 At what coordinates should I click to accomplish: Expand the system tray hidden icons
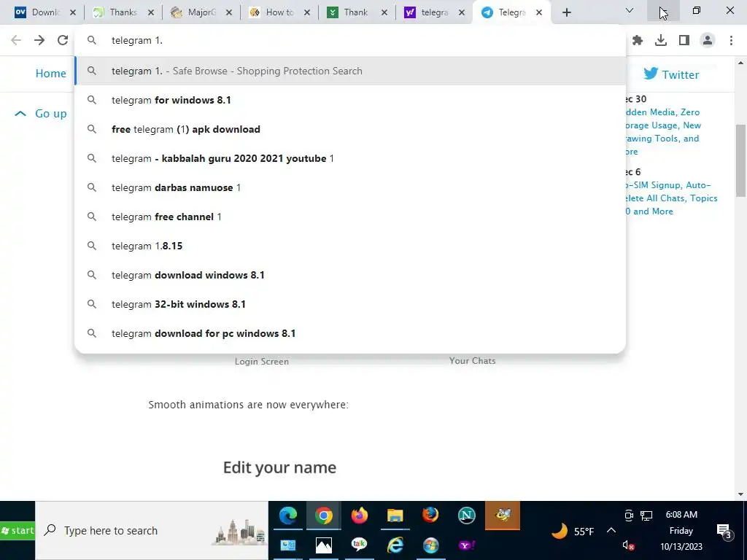coord(611,531)
